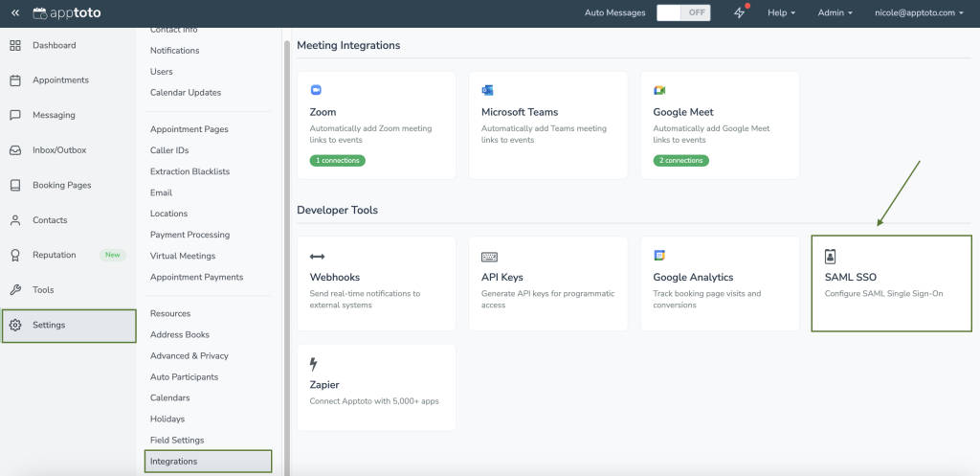Open Field Settings
980x476 pixels.
pyautogui.click(x=177, y=441)
